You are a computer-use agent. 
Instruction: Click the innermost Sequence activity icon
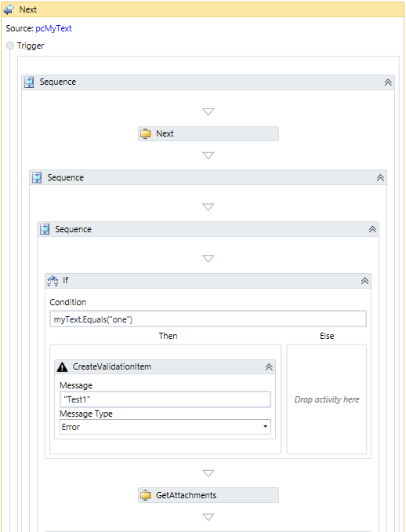coord(45,229)
